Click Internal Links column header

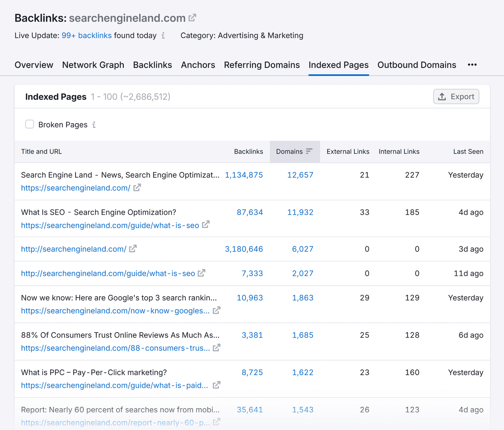(399, 151)
